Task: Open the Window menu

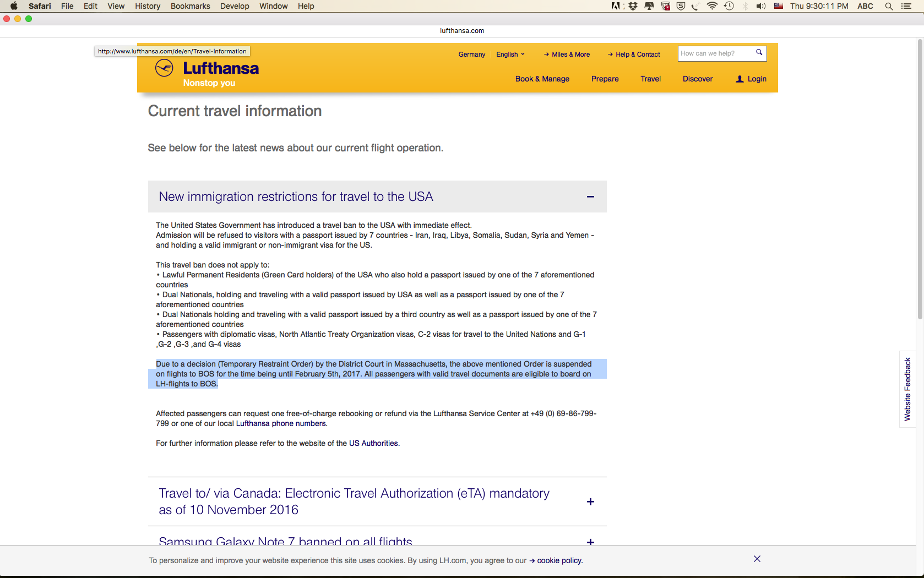Action: coord(274,6)
